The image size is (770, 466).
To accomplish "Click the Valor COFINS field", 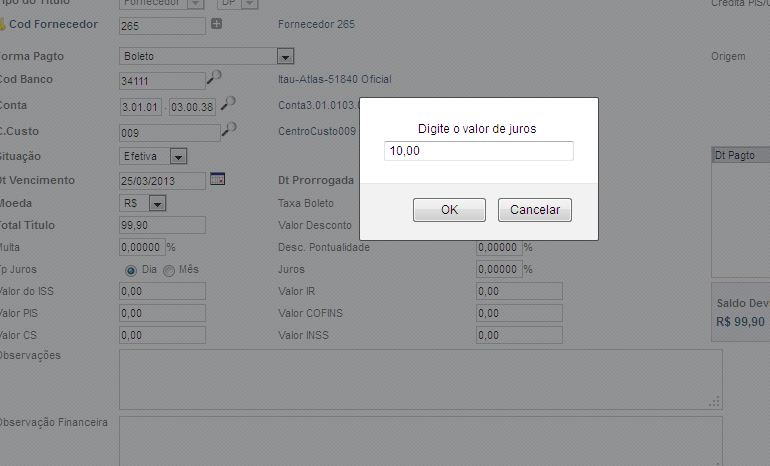I will pos(519,313).
